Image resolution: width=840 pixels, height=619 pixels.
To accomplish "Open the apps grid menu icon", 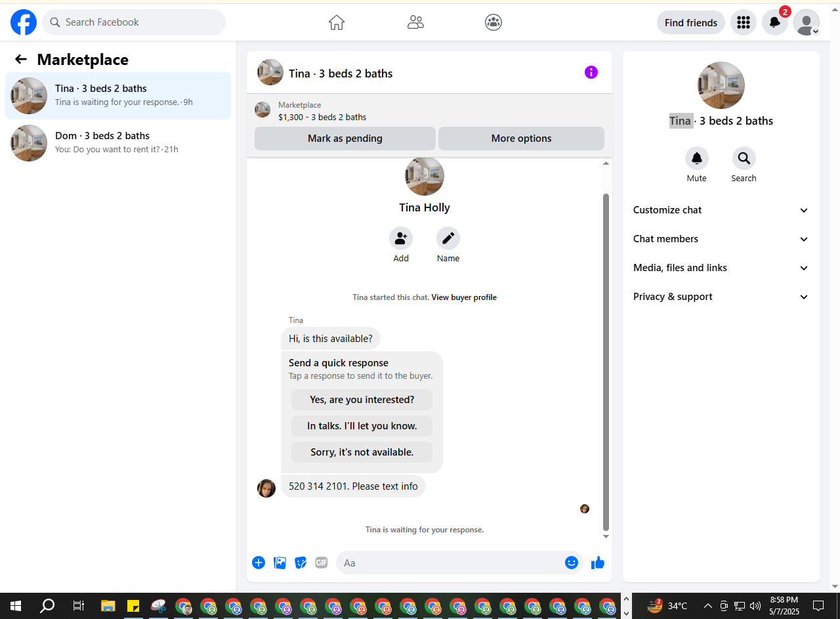I will click(x=744, y=22).
